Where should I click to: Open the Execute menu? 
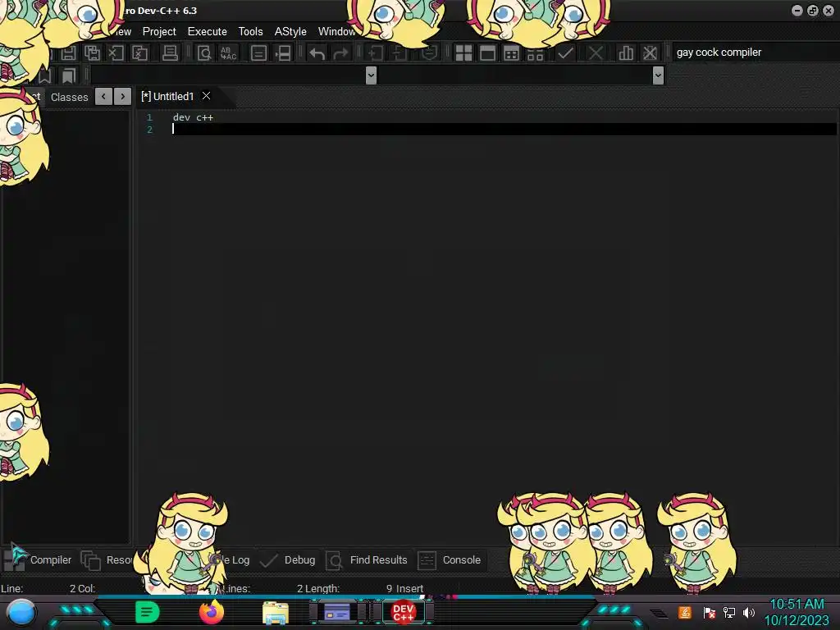208,32
